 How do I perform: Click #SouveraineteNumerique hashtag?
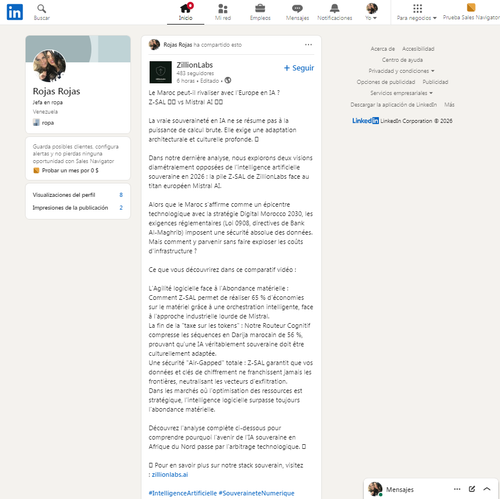pos(257,493)
